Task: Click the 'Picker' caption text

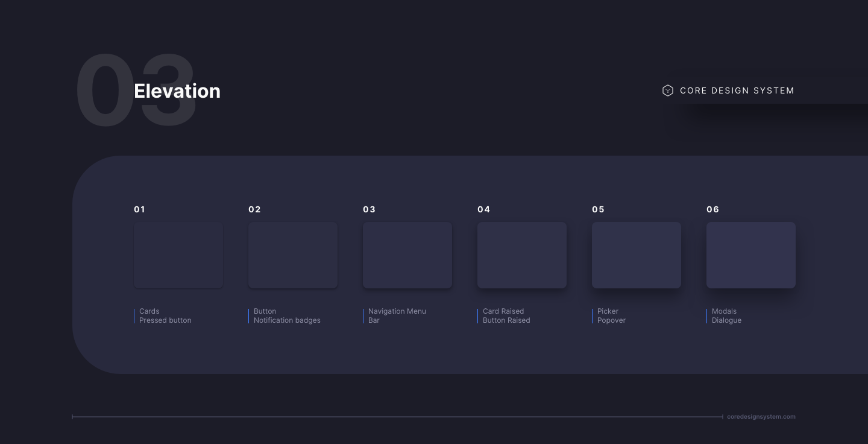Action: [608, 311]
